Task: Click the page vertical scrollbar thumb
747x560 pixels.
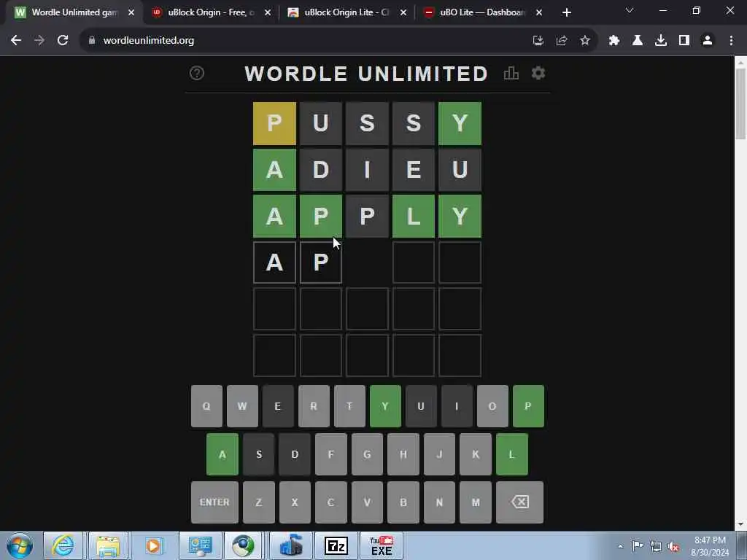Action: 740,104
